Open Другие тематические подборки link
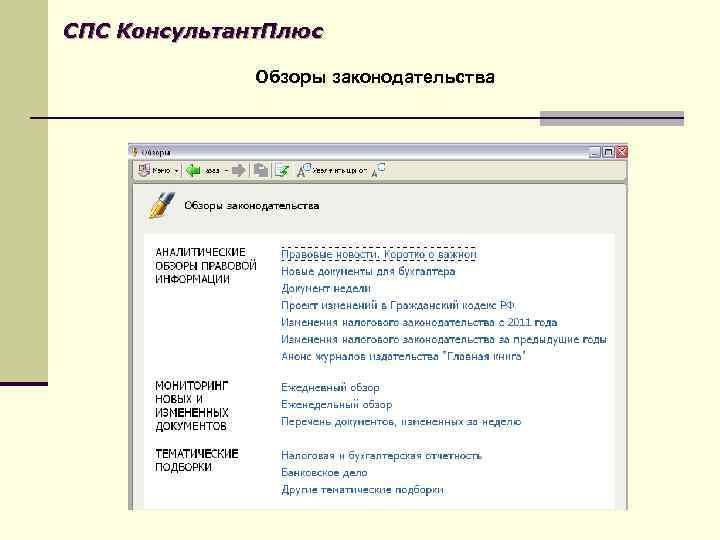720x540 pixels. click(362, 489)
